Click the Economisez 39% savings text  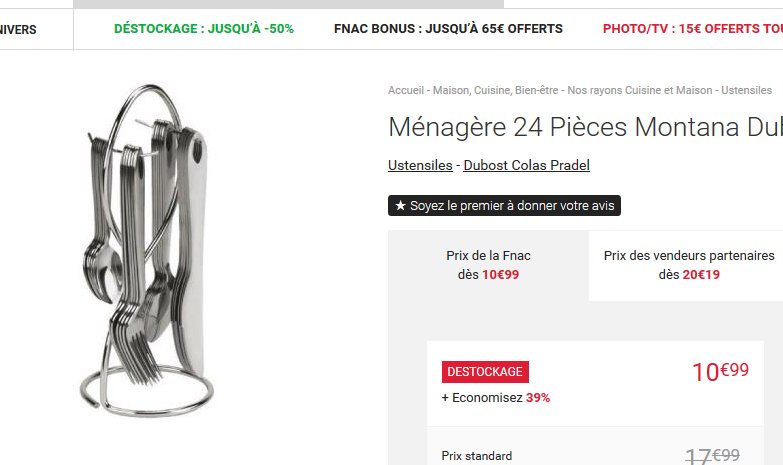(x=495, y=398)
